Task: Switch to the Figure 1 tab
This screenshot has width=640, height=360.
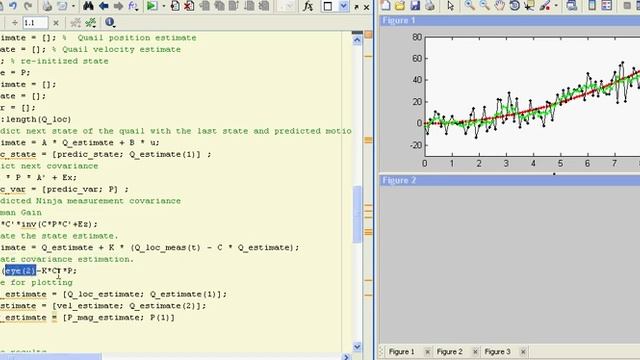Action: 401,351
